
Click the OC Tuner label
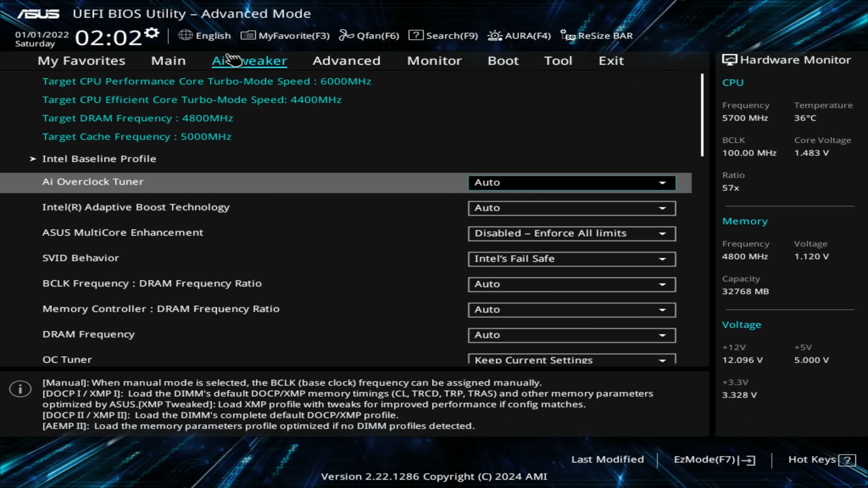[67, 360]
